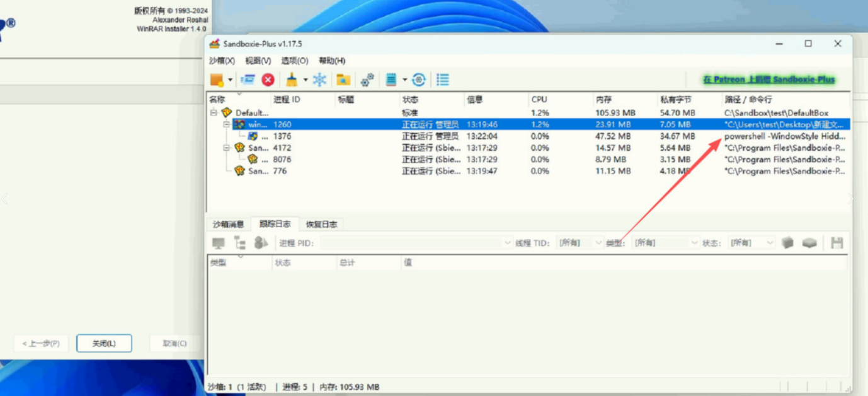Image resolution: width=868 pixels, height=396 pixels.
Task: Open the trace toolbar 状态 filter dropdown
Action: (x=751, y=243)
